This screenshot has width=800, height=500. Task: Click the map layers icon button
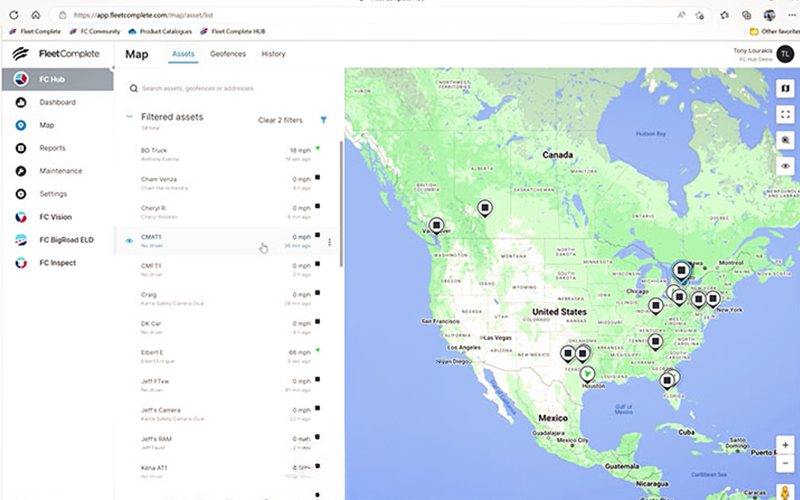tap(786, 88)
